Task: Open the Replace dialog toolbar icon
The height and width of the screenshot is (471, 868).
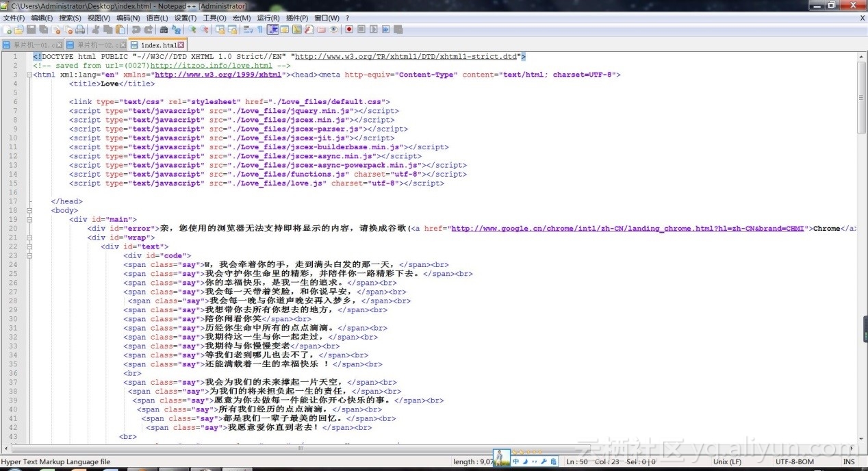Action: click(x=176, y=30)
